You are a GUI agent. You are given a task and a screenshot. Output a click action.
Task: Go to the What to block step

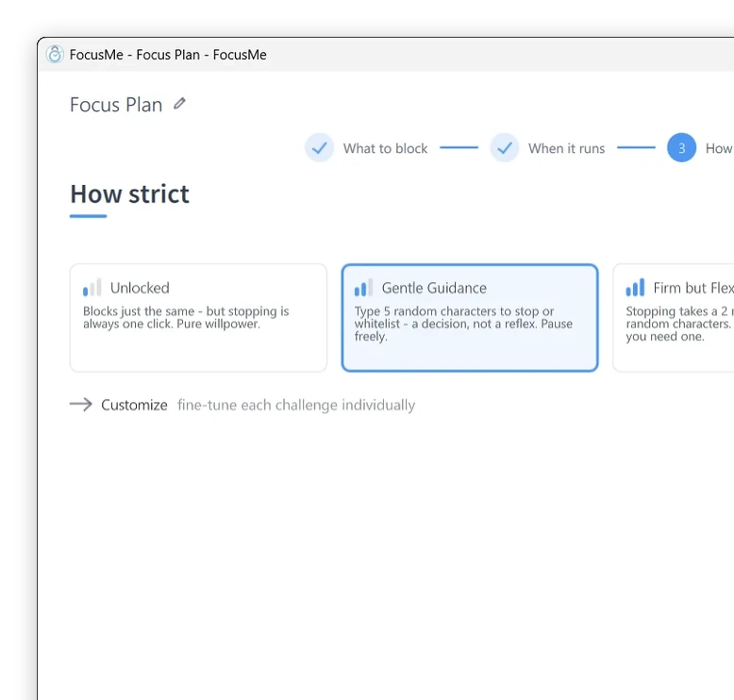[x=385, y=148]
